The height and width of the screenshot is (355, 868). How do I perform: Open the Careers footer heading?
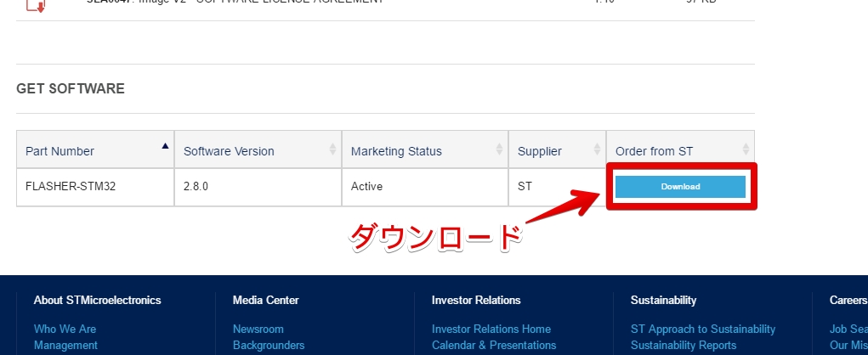[x=848, y=301]
